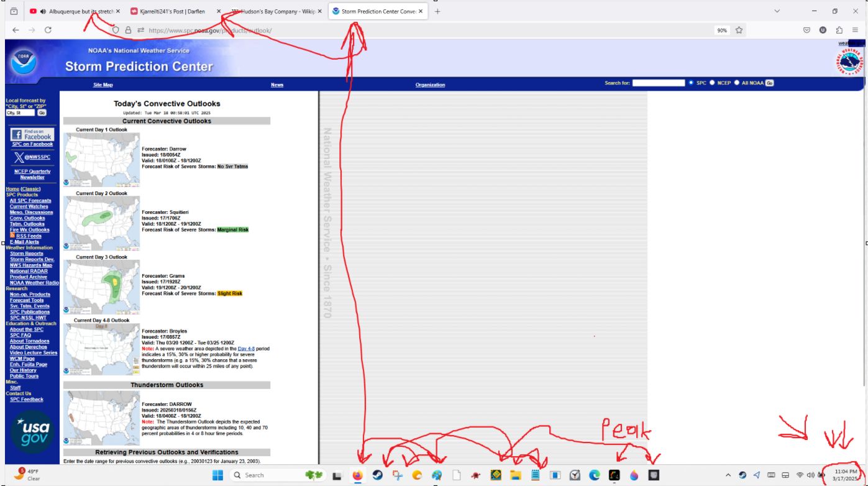Click the Slight Risk yellow label
Image resolution: width=868 pixels, height=486 pixels.
(230, 293)
